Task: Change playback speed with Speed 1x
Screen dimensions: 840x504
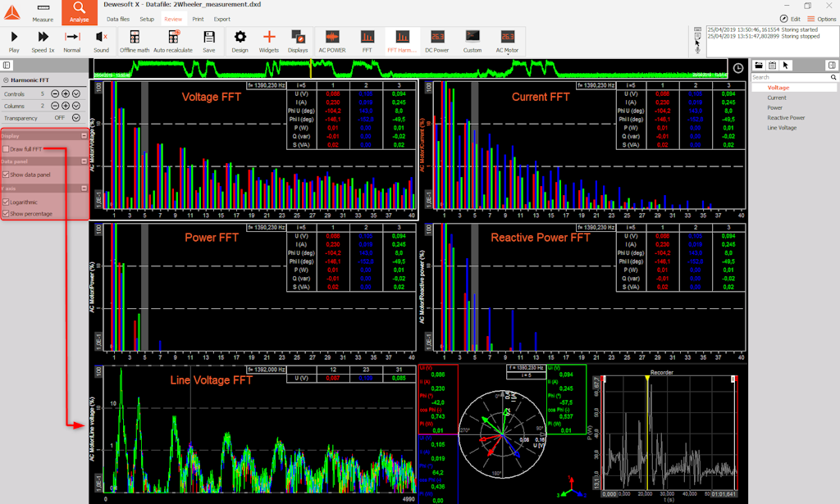Action: coord(43,42)
